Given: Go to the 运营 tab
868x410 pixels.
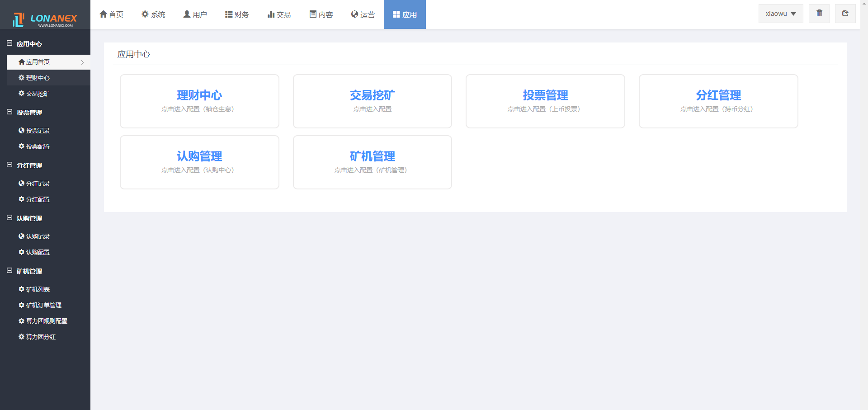Looking at the screenshot, I should (363, 14).
